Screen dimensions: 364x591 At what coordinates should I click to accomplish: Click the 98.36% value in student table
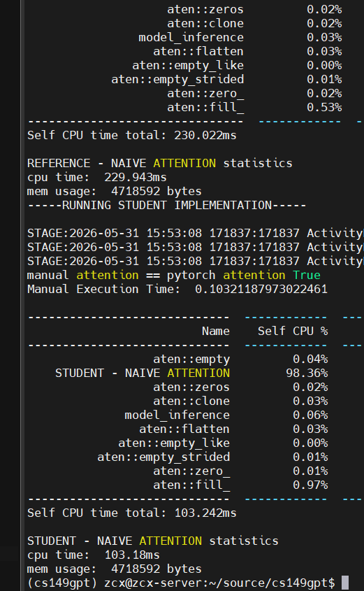307,373
